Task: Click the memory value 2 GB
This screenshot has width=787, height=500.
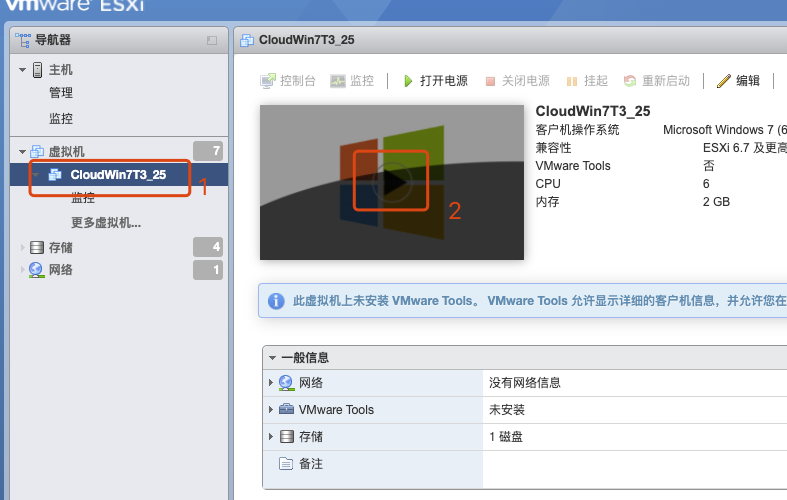Action: pos(716,202)
